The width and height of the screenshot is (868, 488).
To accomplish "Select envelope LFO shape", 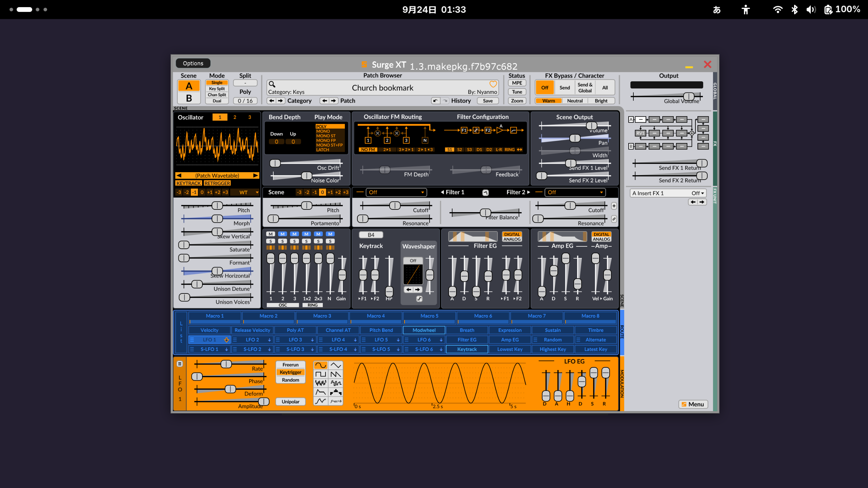I will (320, 392).
